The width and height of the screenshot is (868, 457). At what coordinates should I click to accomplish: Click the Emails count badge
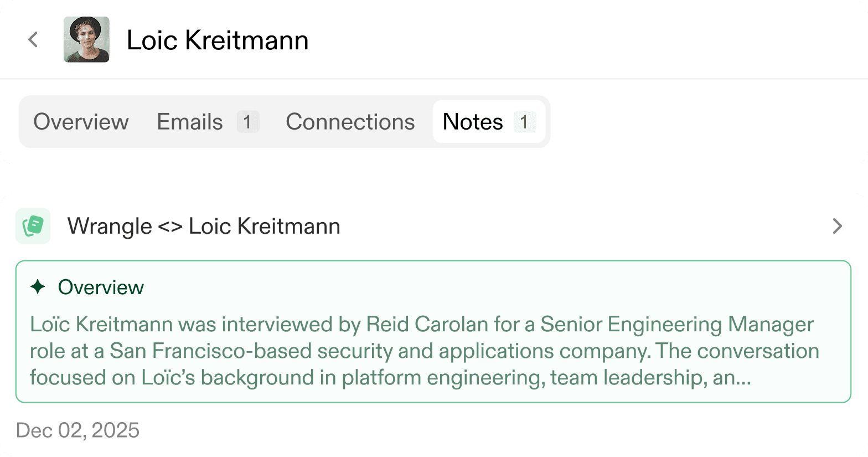[247, 122]
